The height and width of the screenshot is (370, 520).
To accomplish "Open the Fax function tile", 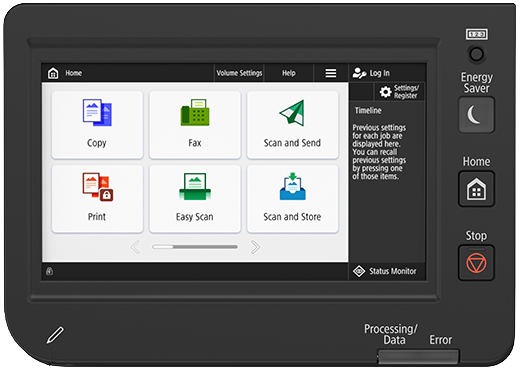I will point(195,125).
